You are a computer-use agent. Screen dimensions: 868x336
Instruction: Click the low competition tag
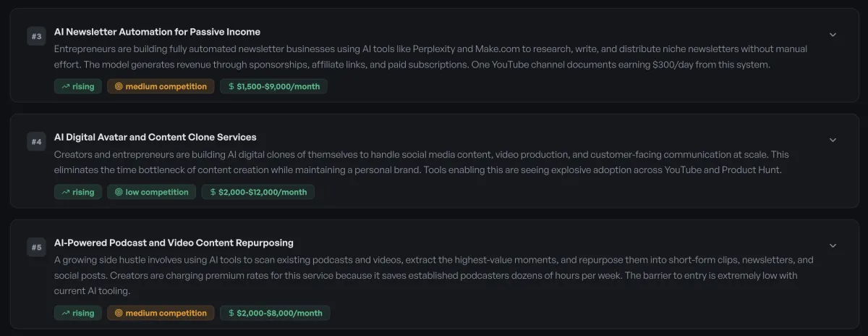(x=152, y=192)
